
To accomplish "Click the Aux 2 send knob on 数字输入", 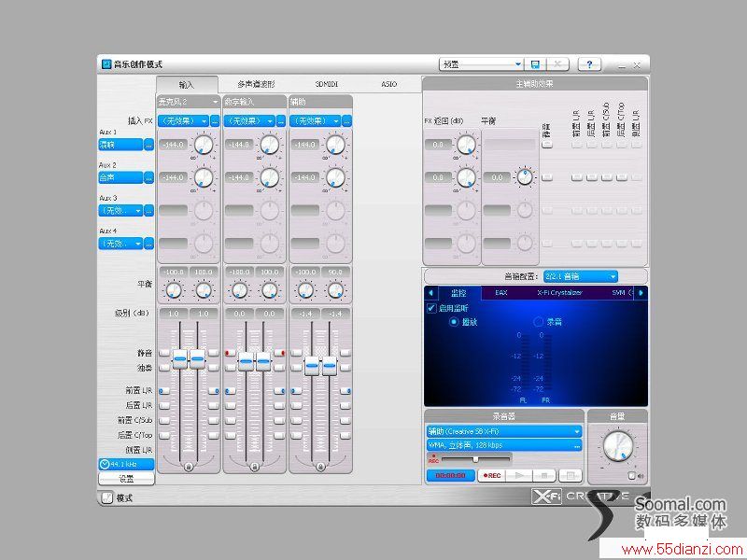I will point(270,177).
